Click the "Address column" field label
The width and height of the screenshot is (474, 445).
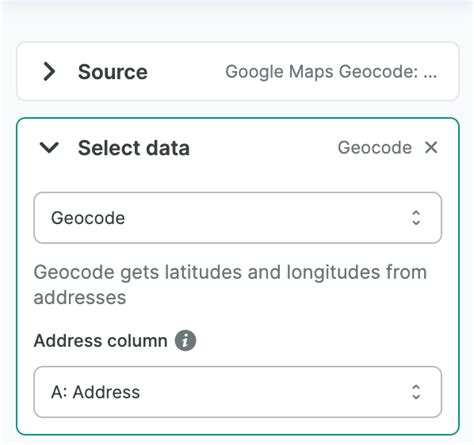[x=101, y=341]
